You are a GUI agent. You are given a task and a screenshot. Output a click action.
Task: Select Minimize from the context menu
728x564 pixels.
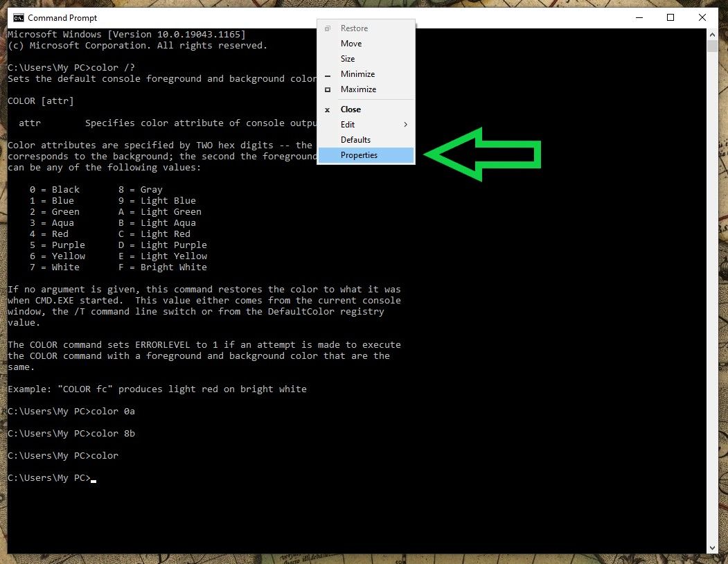(357, 74)
